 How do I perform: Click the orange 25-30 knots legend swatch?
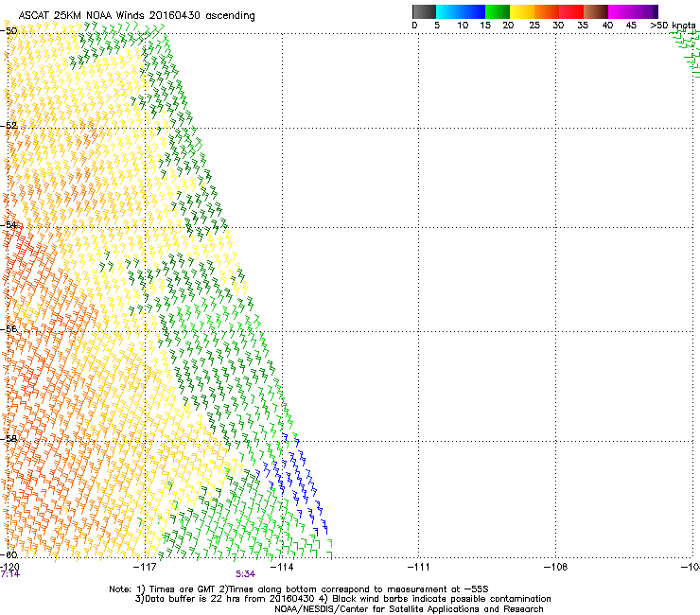click(x=547, y=11)
